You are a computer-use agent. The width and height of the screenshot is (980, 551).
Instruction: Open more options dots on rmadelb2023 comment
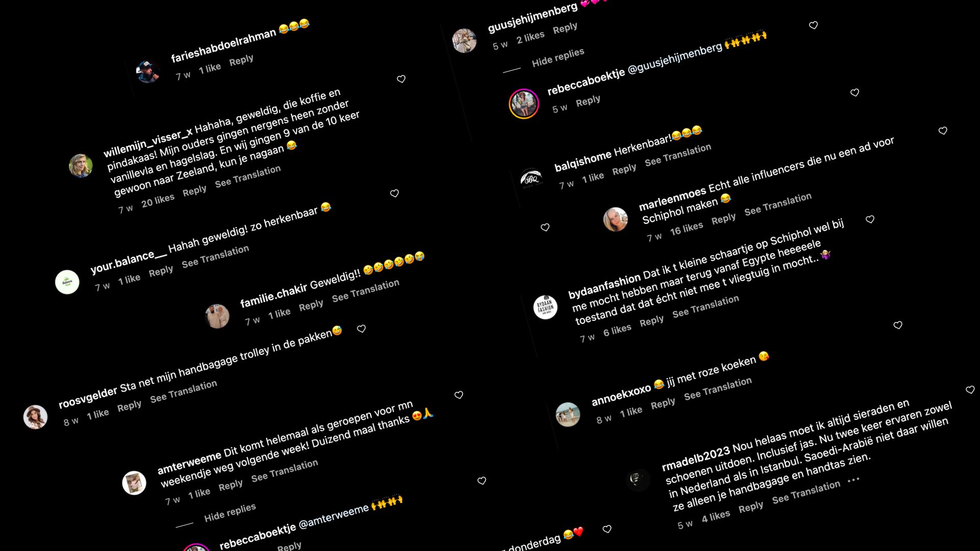pos(853,480)
